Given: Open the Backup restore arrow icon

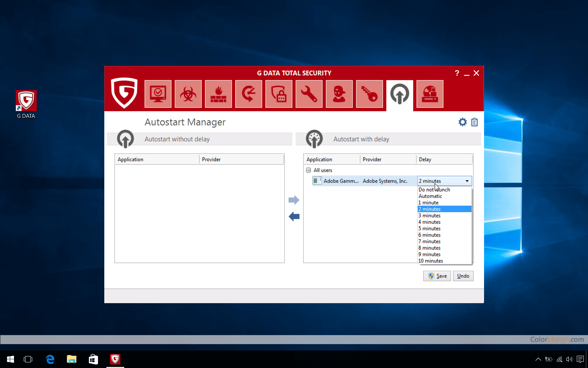Looking at the screenshot, I should click(248, 94).
